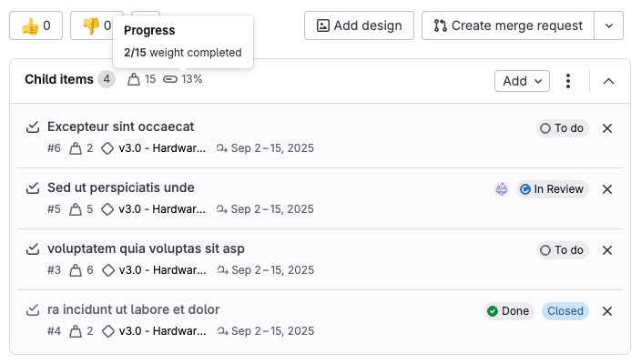Click assignee avatar on Sed ut perspiciatis
Viewport: 641px width, 364px height.
coord(502,189)
